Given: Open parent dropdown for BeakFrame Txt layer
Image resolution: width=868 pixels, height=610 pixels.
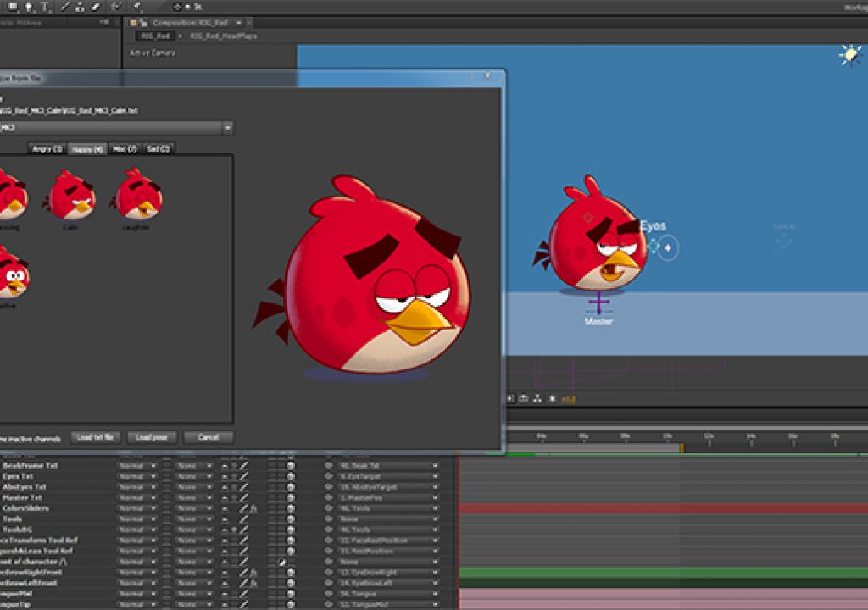Looking at the screenshot, I should [x=388, y=466].
